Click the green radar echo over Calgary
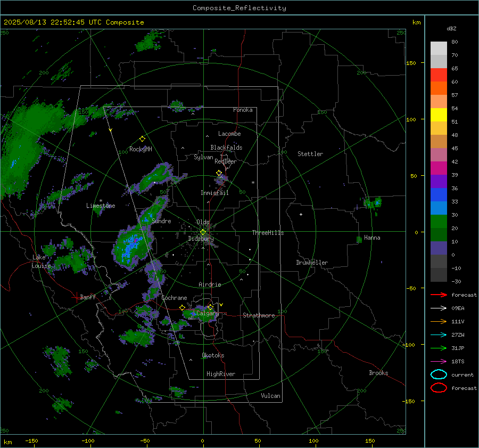Image resolution: width=479 pixels, height=448 pixels. click(x=200, y=314)
